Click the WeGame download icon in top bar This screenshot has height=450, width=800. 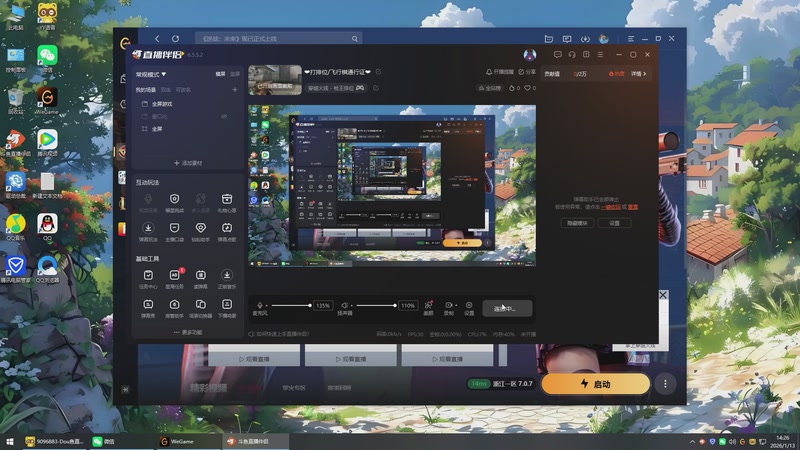[585, 39]
